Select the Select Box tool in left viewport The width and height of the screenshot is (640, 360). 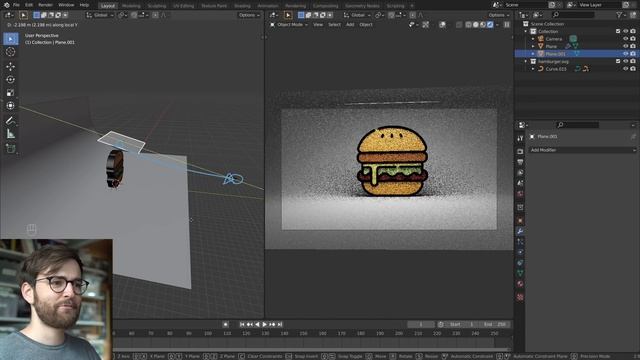11,39
